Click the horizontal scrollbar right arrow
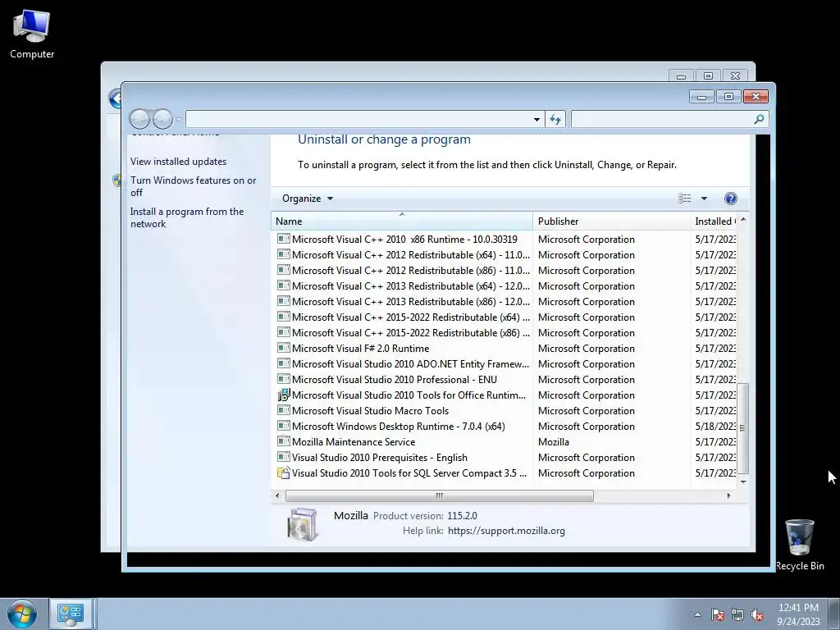The width and height of the screenshot is (840, 630). 728,495
